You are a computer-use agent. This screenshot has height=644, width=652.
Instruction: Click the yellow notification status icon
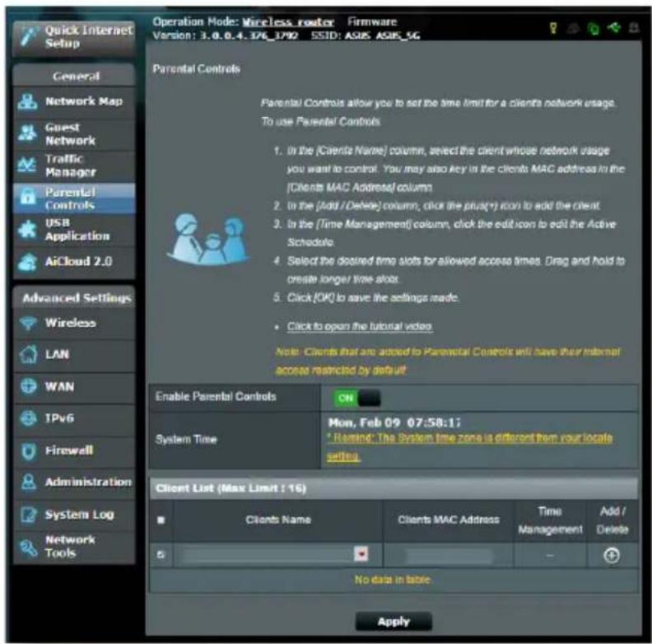pyautogui.click(x=553, y=28)
